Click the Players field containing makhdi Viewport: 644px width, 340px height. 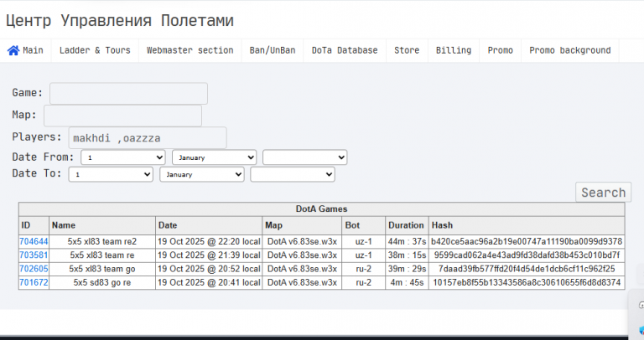(148, 138)
